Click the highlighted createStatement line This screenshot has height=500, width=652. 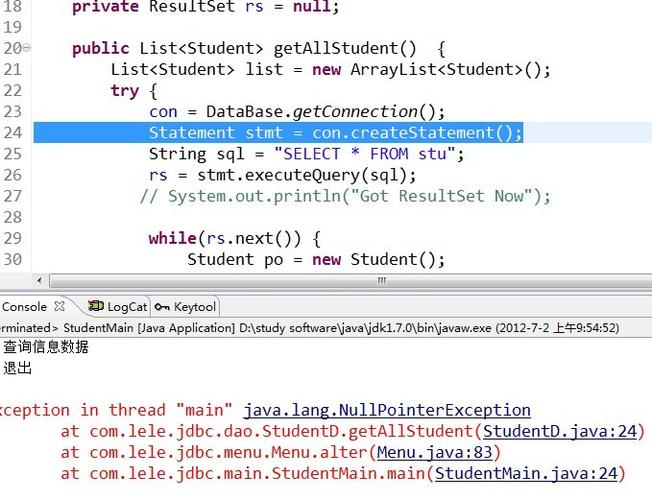pos(335,133)
